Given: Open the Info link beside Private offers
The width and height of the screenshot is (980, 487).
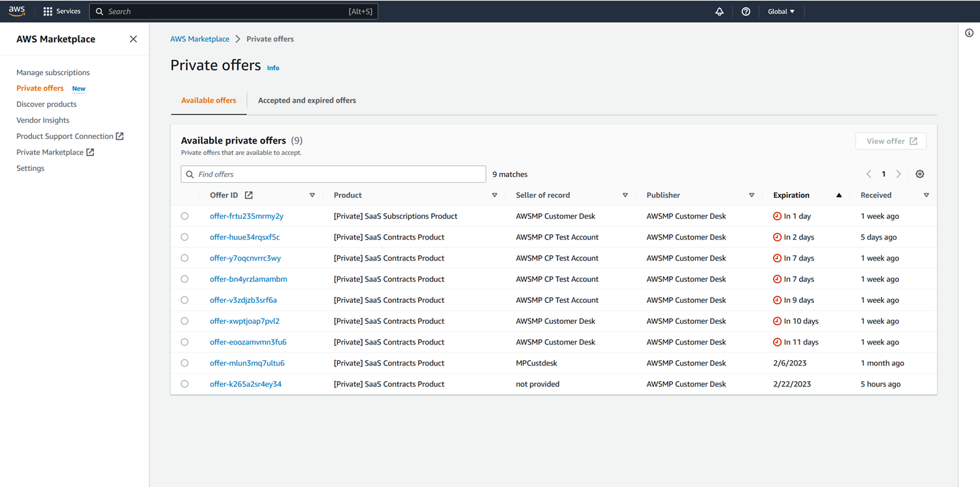Looking at the screenshot, I should pyautogui.click(x=273, y=68).
